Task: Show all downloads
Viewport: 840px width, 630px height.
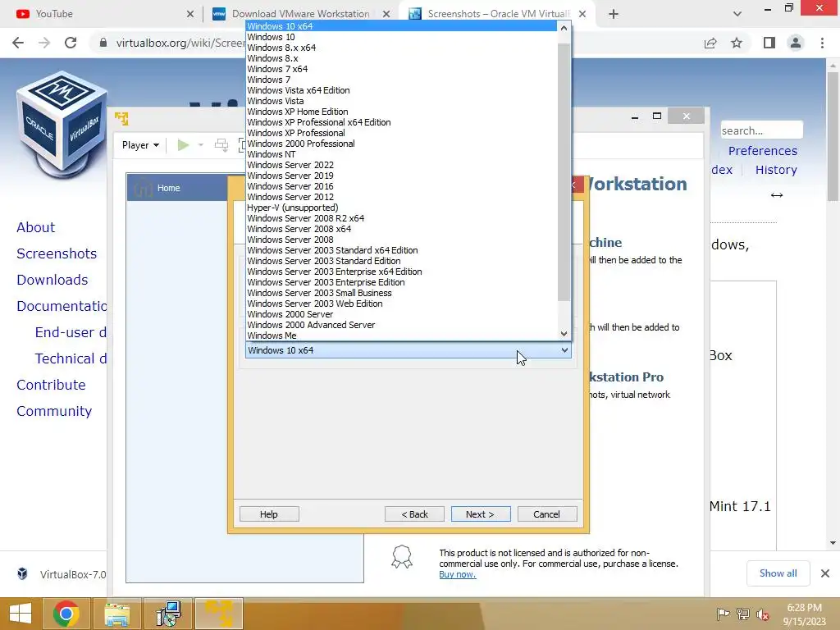Action: pyautogui.click(x=778, y=573)
